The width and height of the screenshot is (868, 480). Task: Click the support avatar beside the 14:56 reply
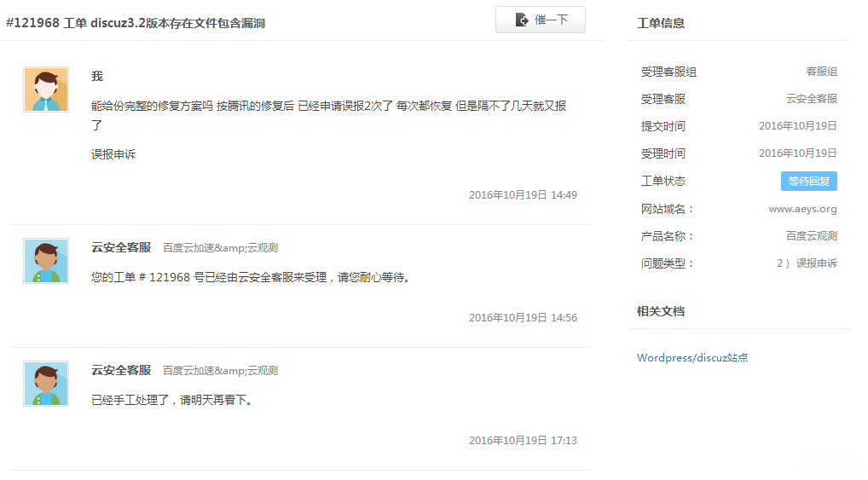46,261
